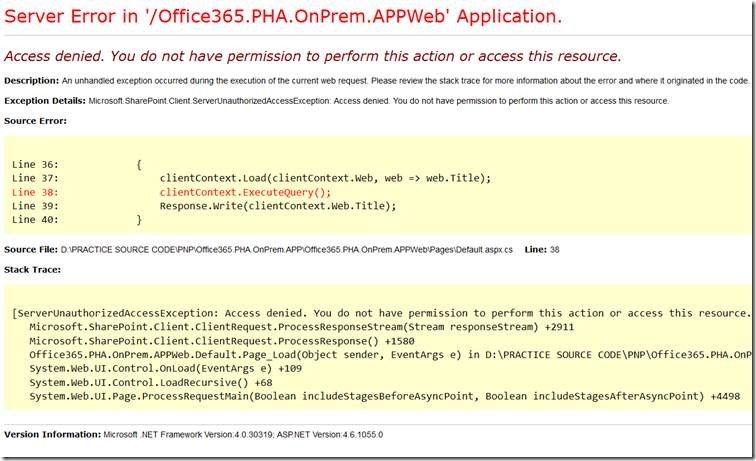756x461 pixels.
Task: Click the 'ClientRequest.ProcessResponse() +1580' line
Action: click(222, 341)
